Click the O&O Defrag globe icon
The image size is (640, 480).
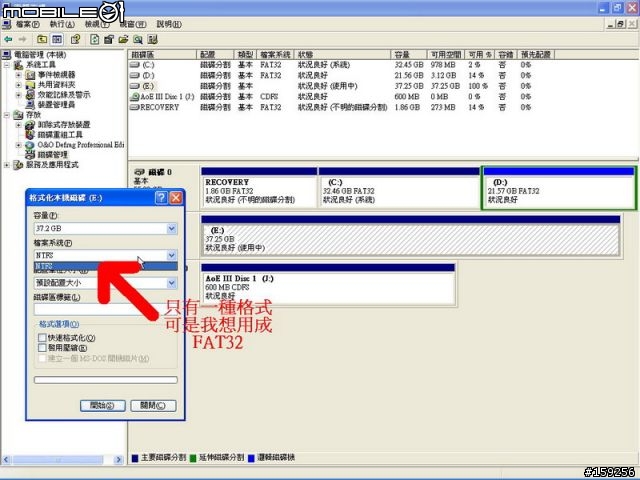tap(30, 145)
